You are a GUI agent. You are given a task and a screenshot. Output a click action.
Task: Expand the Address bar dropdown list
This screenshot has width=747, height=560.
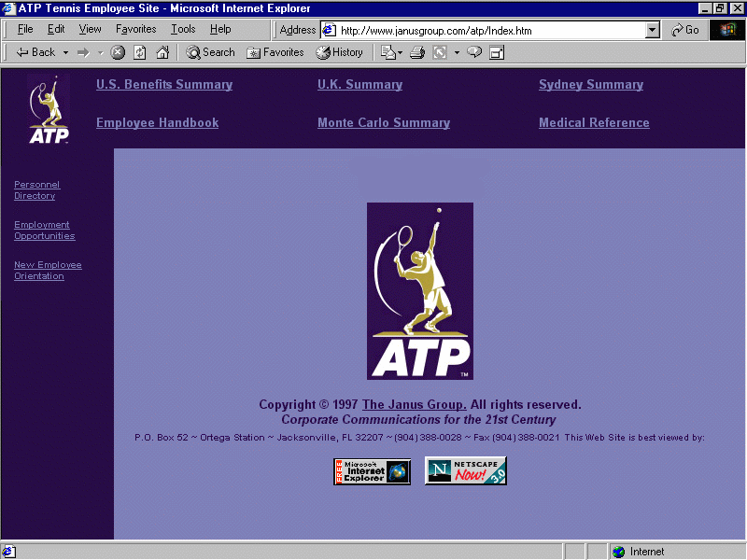point(653,31)
